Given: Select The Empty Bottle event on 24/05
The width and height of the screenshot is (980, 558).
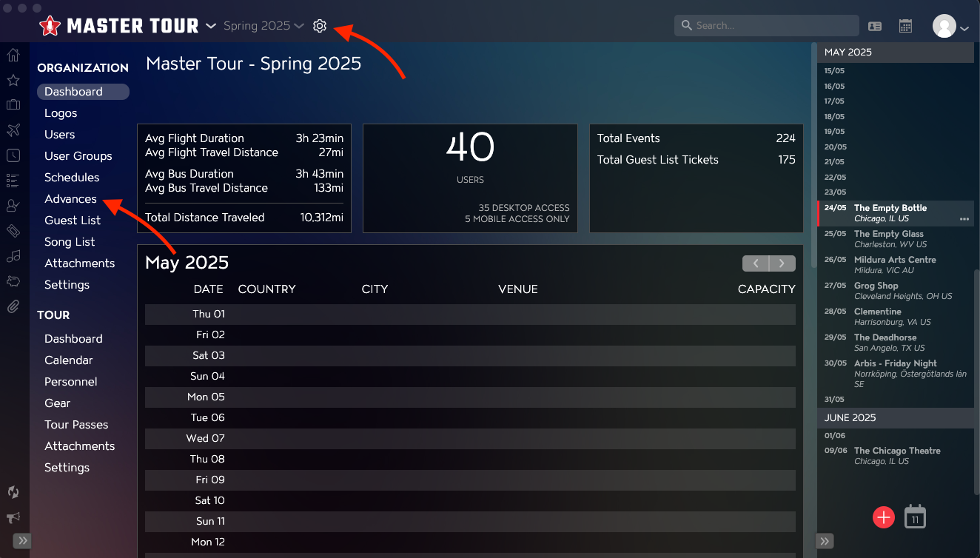Looking at the screenshot, I should click(896, 213).
